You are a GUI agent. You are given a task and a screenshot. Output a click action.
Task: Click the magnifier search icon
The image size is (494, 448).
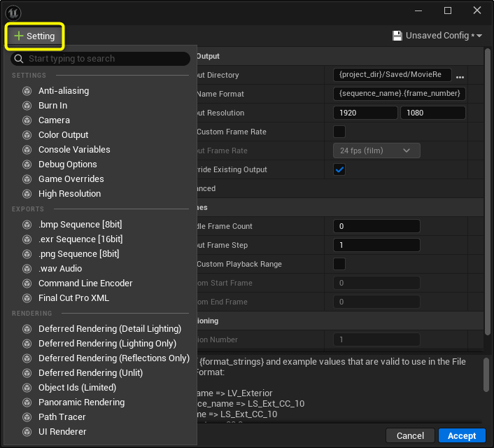point(19,59)
